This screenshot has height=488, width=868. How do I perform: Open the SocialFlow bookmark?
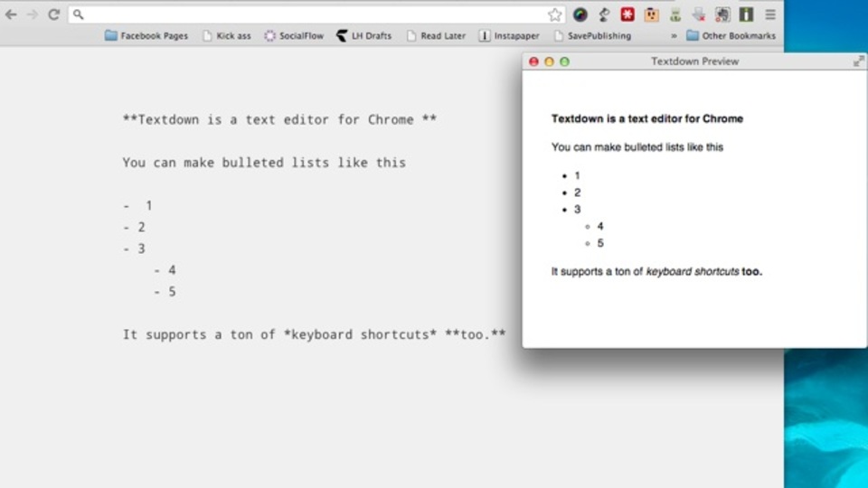(x=294, y=36)
